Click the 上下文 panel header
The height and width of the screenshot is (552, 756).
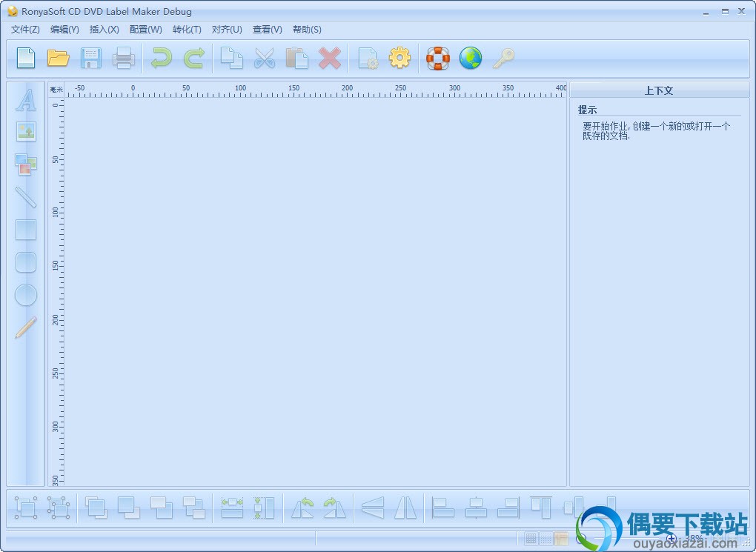[x=659, y=90]
